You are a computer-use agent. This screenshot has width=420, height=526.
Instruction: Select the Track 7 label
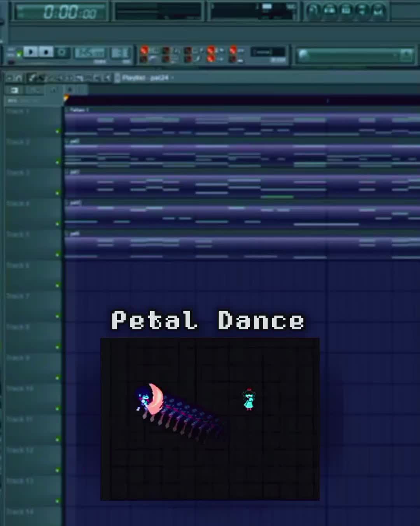tap(18, 296)
